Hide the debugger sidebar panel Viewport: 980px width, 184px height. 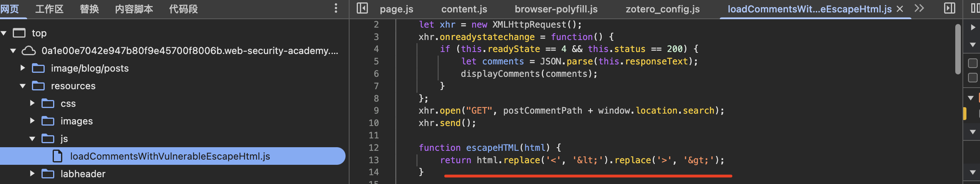click(949, 8)
